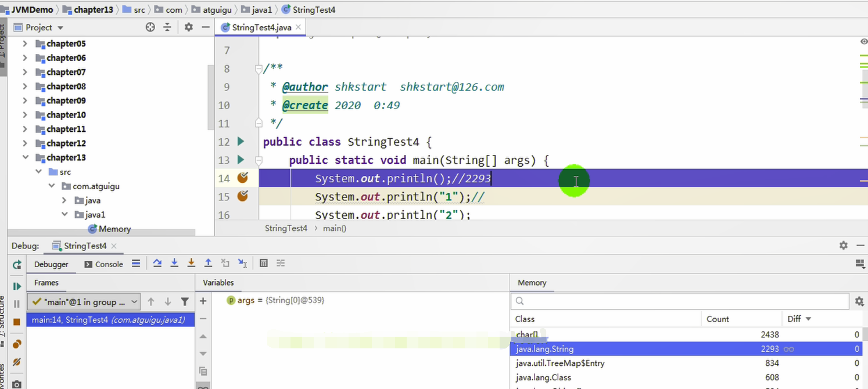Duplicate watch in Variables panel
Screen dimensions: 868x389
(203, 371)
